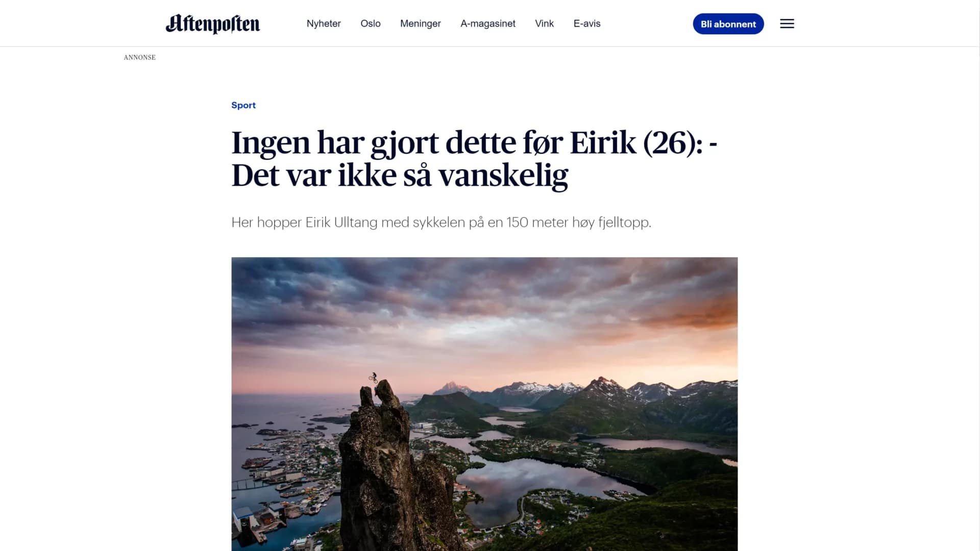Go to the Oslo section
Viewport: 980px width, 551px height.
371,23
